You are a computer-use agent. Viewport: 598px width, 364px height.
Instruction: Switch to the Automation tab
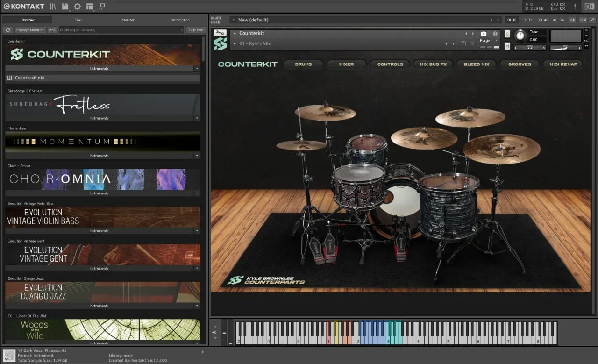[x=180, y=20]
